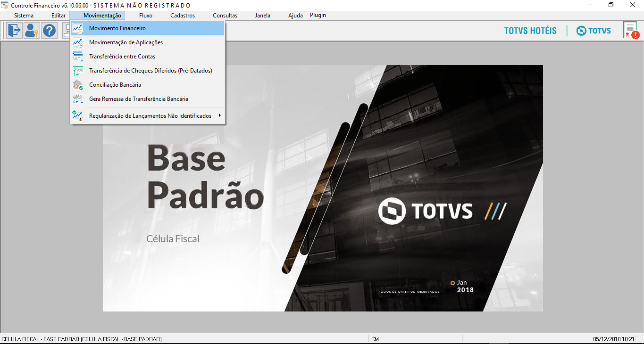The width and height of the screenshot is (644, 344).
Task: Open Movimento Financeiro menu entry
Action: tap(147, 28)
